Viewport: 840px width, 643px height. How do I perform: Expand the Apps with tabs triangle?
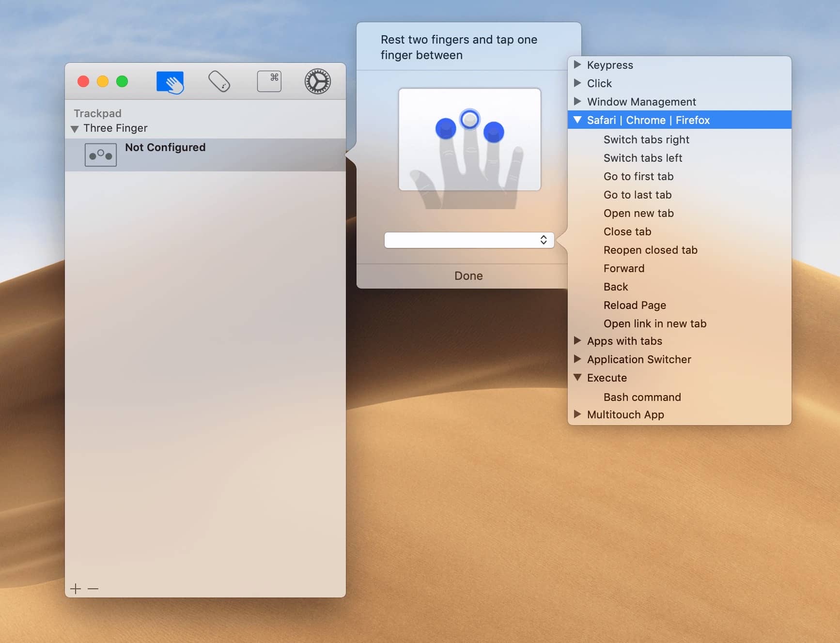(577, 340)
